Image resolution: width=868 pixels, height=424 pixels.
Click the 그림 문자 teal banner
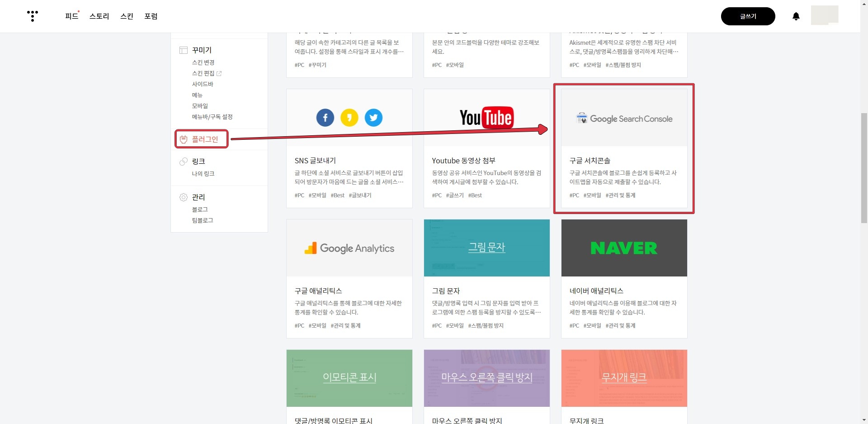[x=487, y=248]
